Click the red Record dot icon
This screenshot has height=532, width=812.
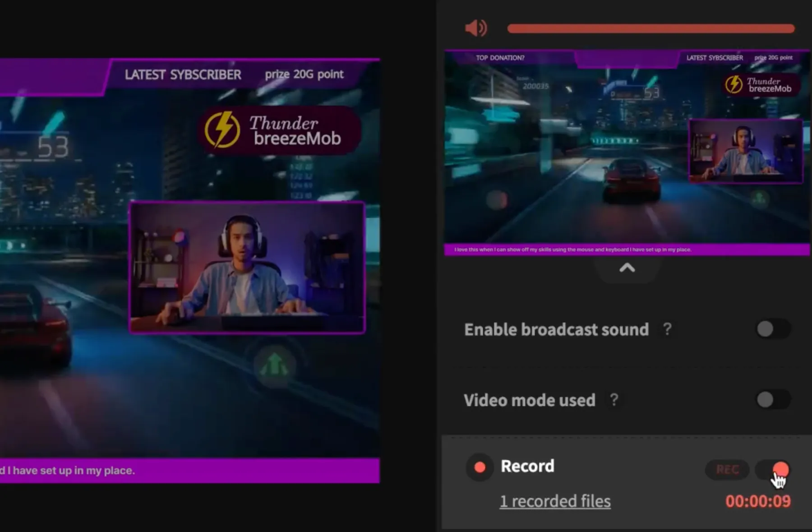coord(480,467)
